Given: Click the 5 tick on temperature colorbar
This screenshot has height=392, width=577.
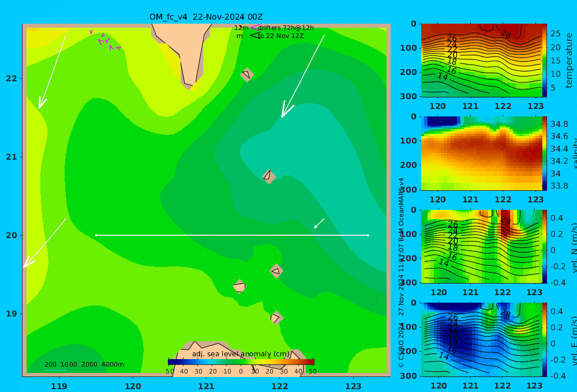Looking at the screenshot, I should point(553,88).
